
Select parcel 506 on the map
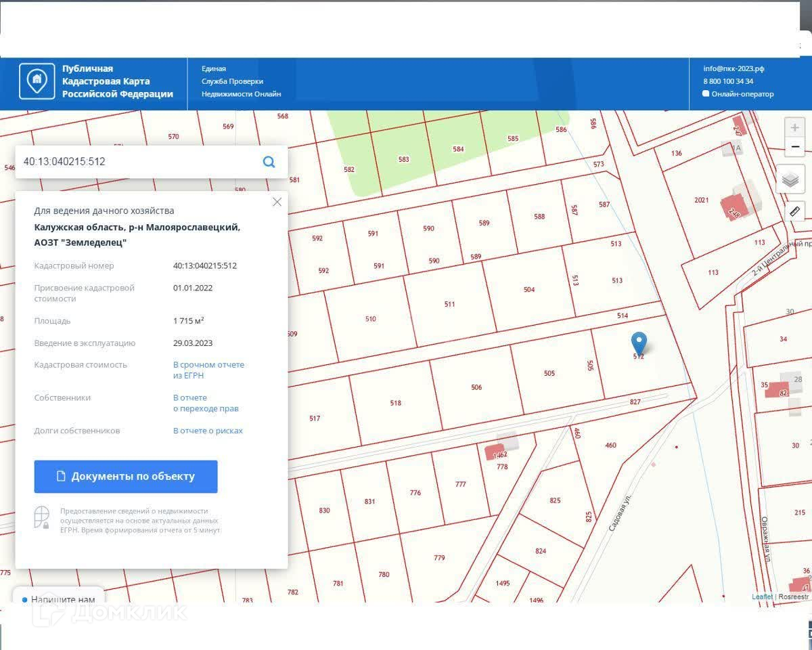(x=476, y=387)
